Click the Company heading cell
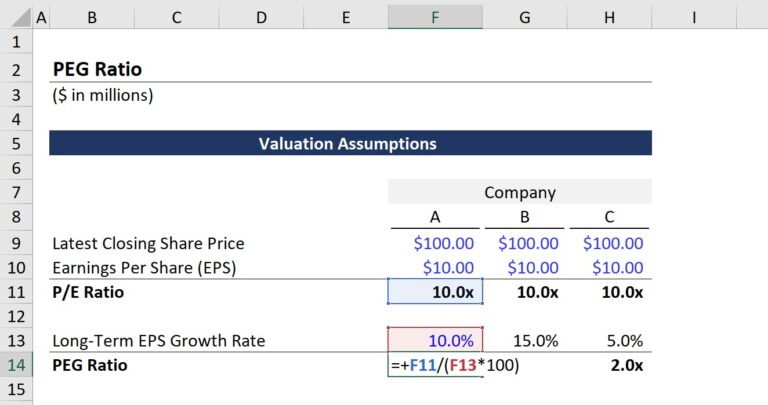The image size is (768, 405). (519, 193)
